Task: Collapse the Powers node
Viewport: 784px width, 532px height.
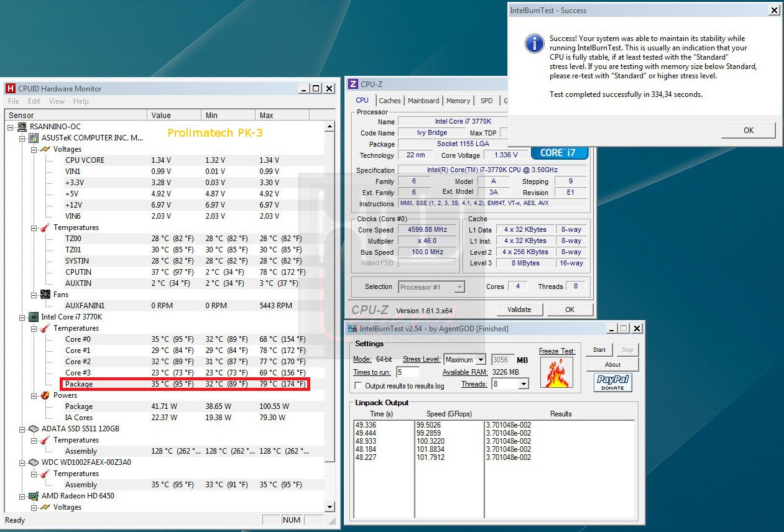Action: [x=34, y=395]
